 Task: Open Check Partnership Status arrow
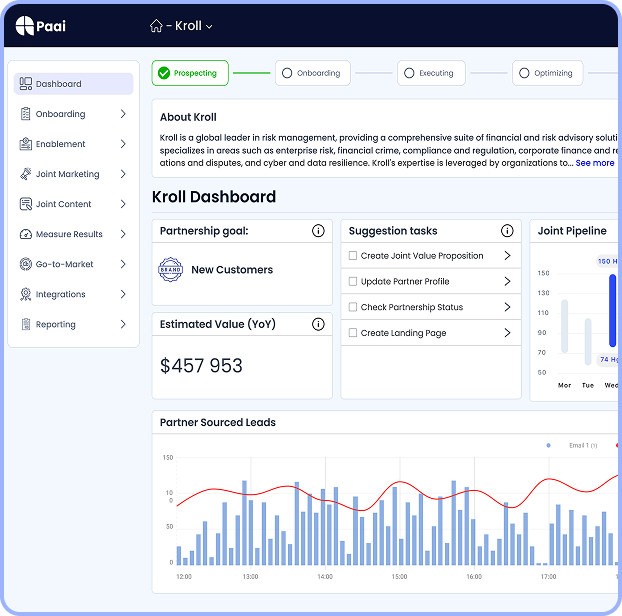(507, 307)
